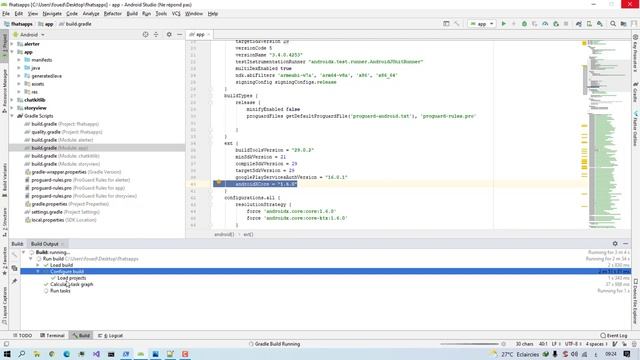The image size is (640, 360).
Task: Open the Terminal tool window tab
Action: (x=52, y=336)
